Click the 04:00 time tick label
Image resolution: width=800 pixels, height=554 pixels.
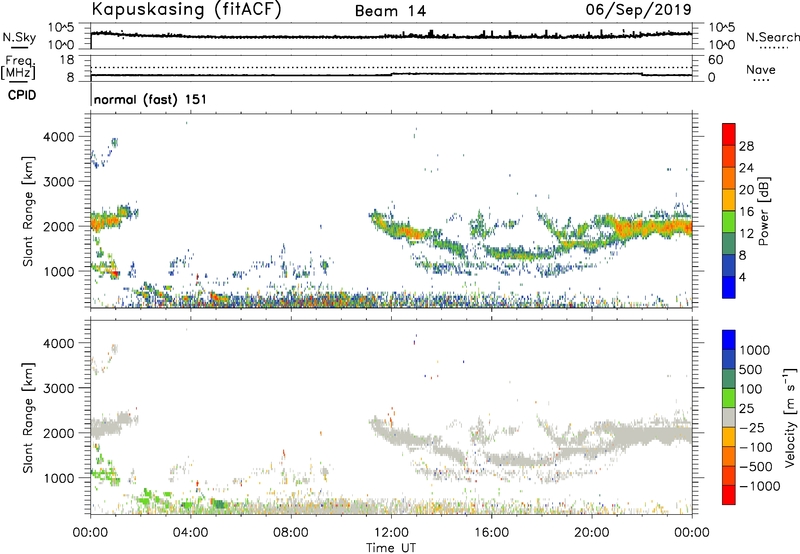click(x=190, y=533)
